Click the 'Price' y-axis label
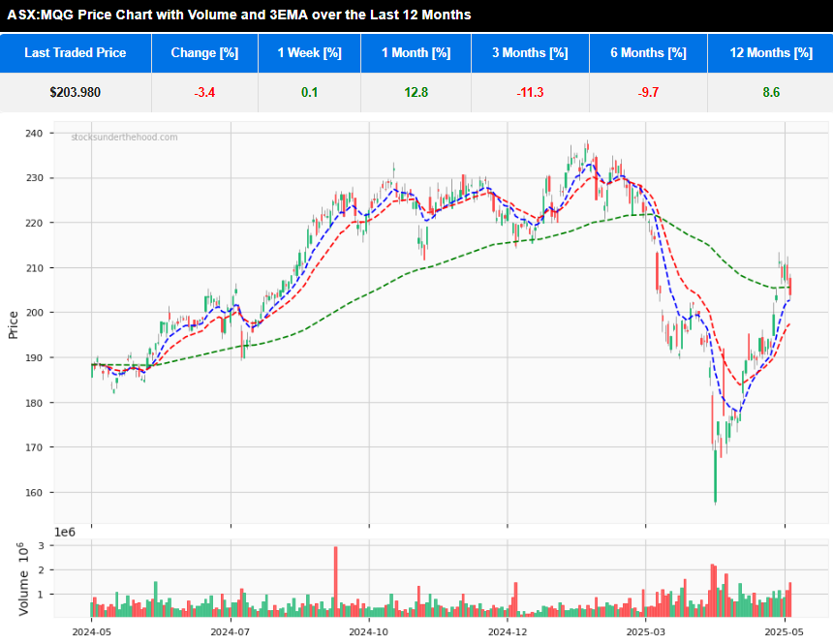Viewport: 833px width, 644px height. (x=14, y=324)
